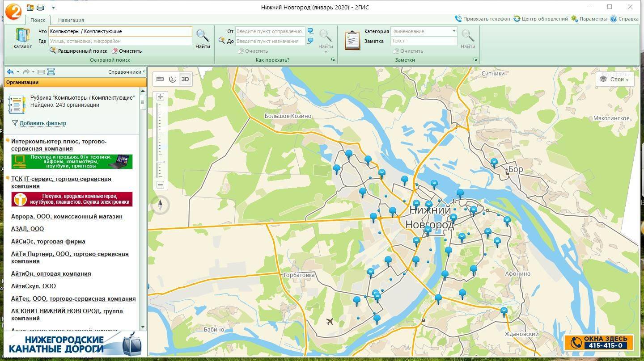Viewport: 644px width, 361px height.
Task: Open АЗАЛ, ООО entry
Action: [x=27, y=229]
